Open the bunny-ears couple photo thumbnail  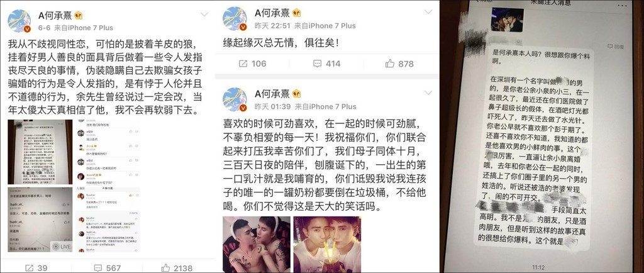click(x=257, y=244)
